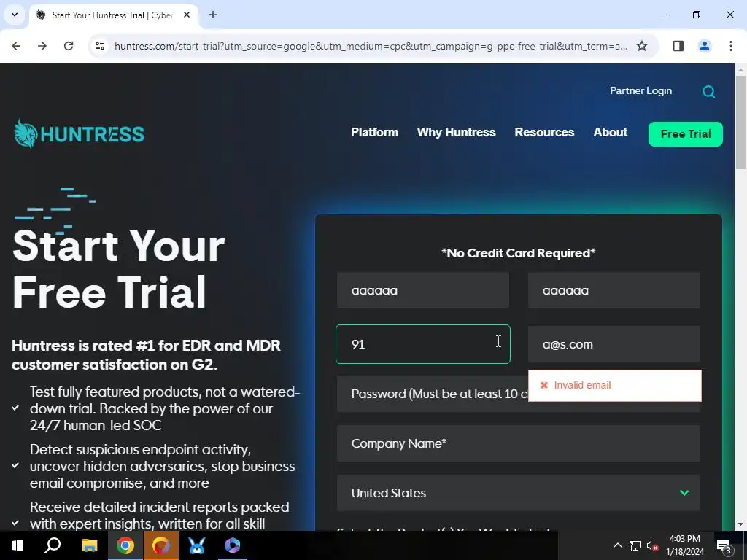Open the Chrome profile avatar

(x=704, y=46)
